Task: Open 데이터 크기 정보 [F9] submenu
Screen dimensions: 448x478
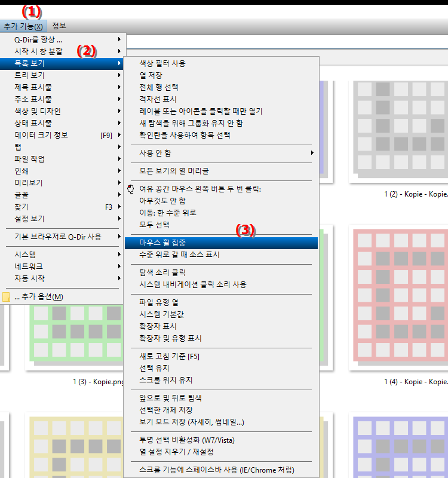Action: [62, 135]
